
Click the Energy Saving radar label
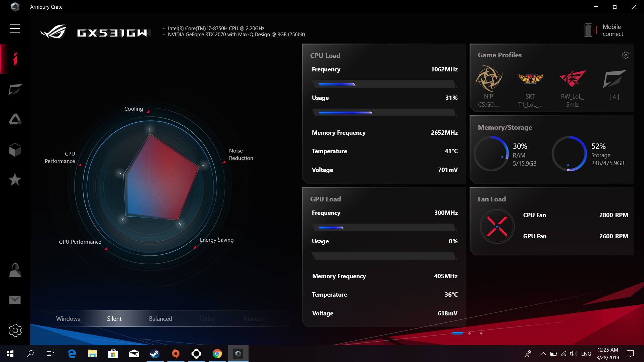coord(217,240)
